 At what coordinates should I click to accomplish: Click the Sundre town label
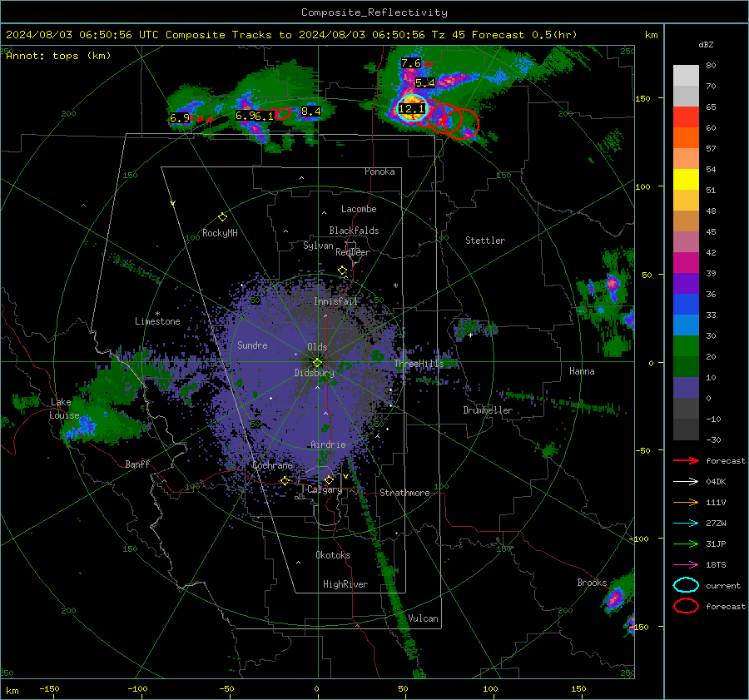coord(252,345)
